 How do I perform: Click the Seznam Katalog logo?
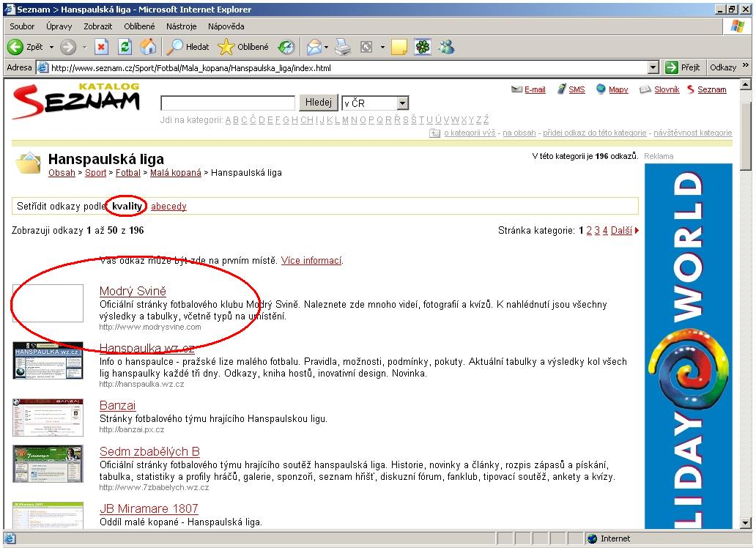tap(76, 100)
